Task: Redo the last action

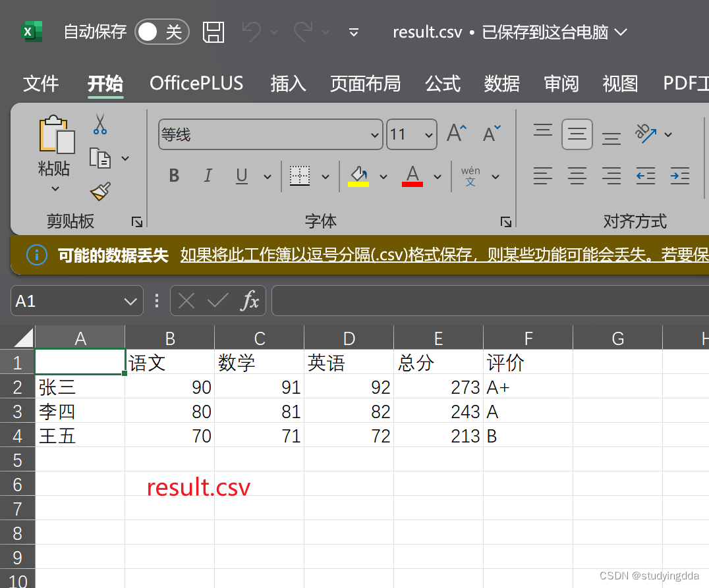Action: tap(303, 32)
